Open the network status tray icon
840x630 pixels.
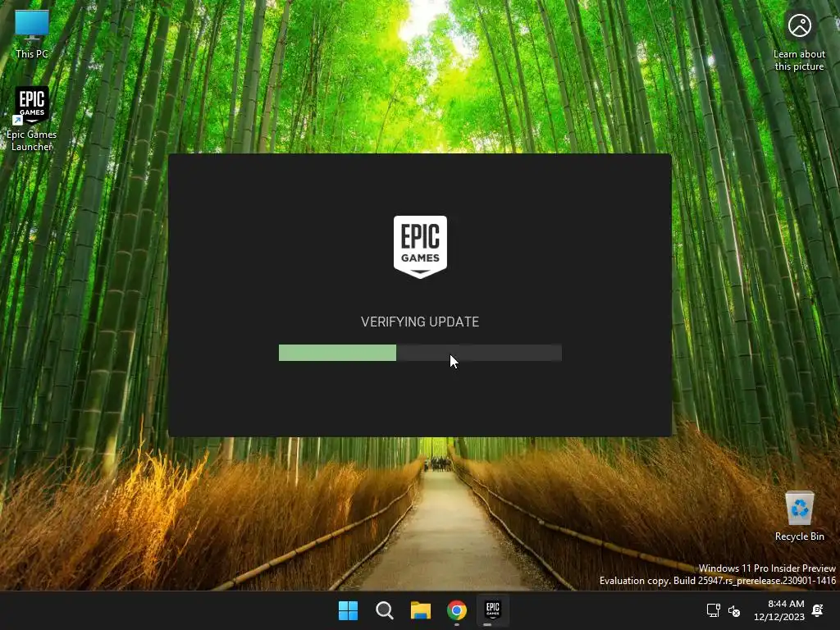[713, 610]
